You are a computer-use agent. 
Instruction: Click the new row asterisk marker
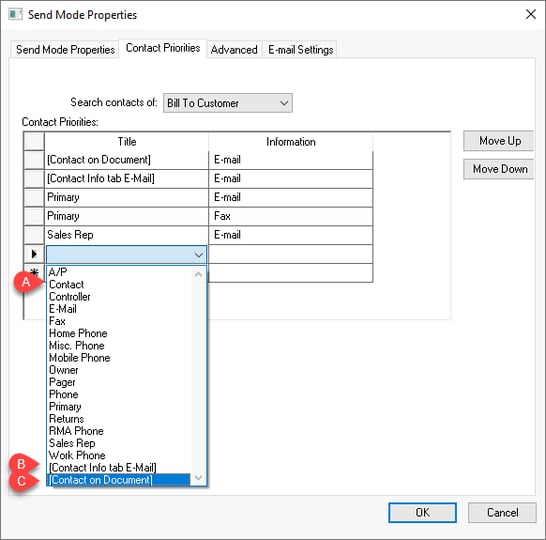34,272
